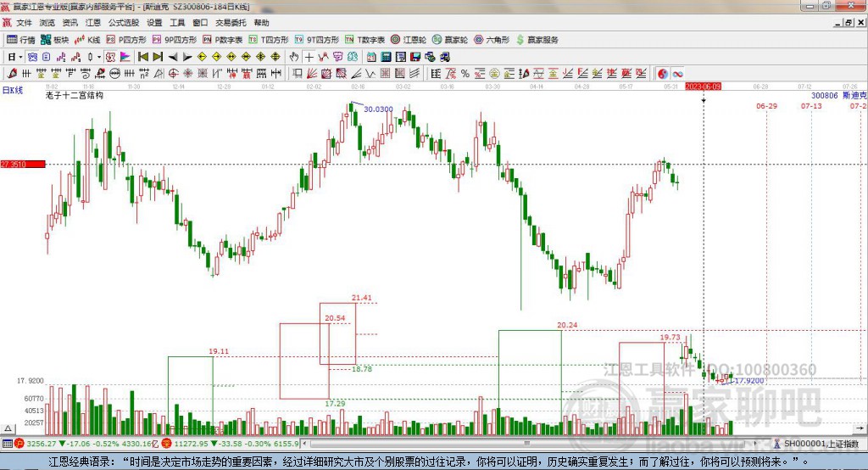Click the zigzag wave line tool

[x=370, y=73]
